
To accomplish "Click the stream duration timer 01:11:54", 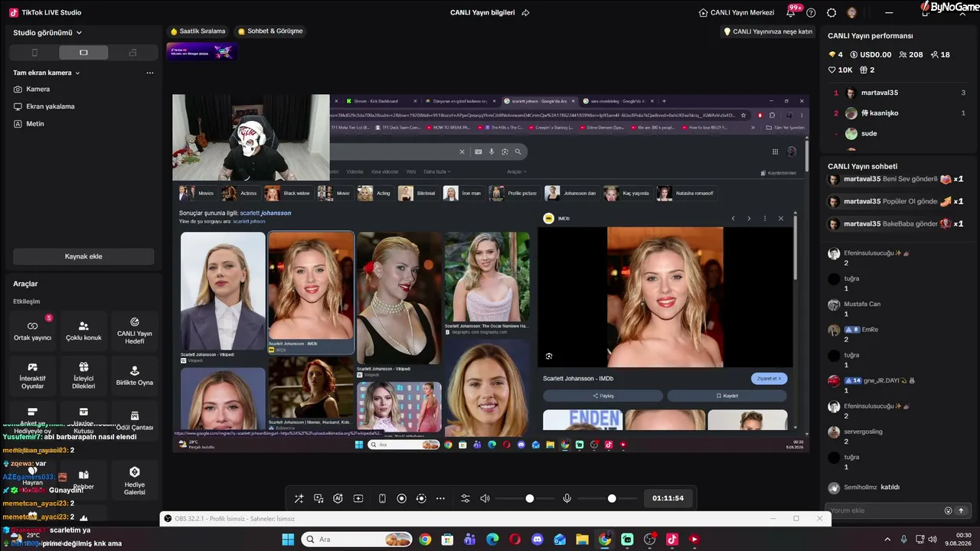I will [x=668, y=498].
